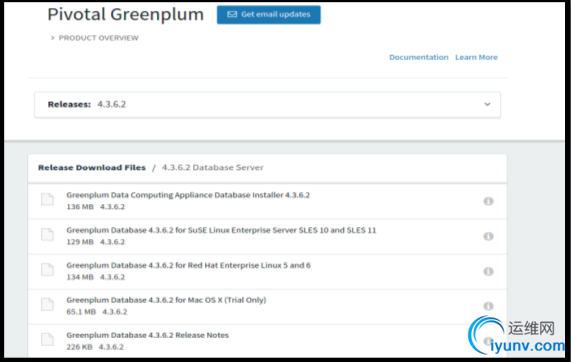Click the Get email updates button

269,15
